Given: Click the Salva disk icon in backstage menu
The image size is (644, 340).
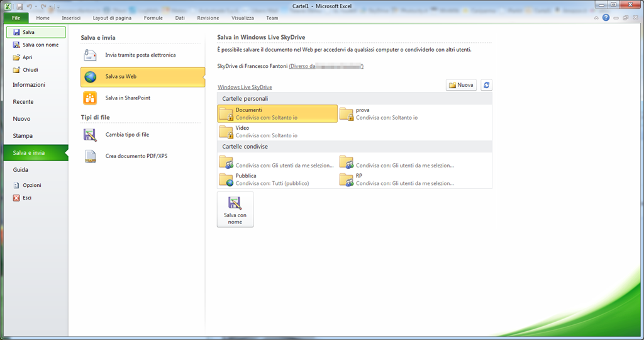Looking at the screenshot, I should tap(16, 32).
